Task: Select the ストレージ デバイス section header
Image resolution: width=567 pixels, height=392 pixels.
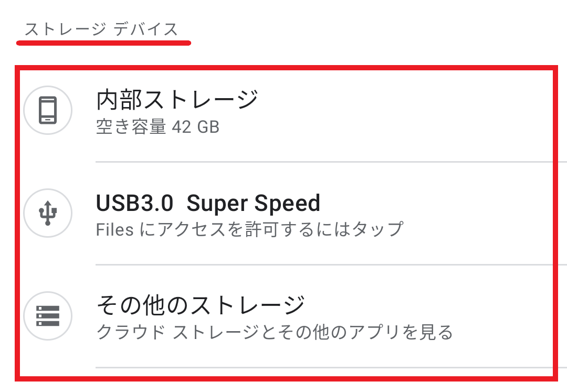Action: coord(103,28)
